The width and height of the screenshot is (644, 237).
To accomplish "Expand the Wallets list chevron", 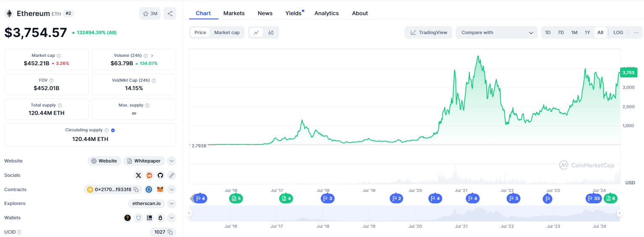I will tap(172, 218).
